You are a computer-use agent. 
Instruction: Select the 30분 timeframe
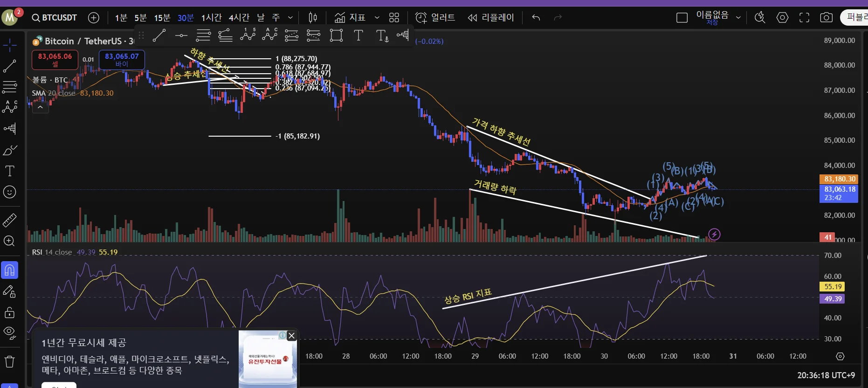pos(186,18)
